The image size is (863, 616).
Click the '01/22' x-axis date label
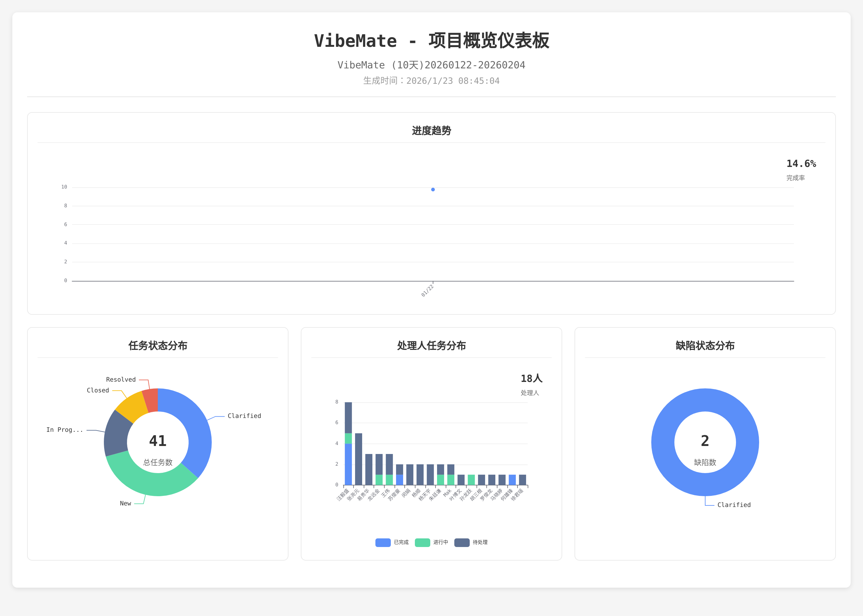(x=427, y=290)
